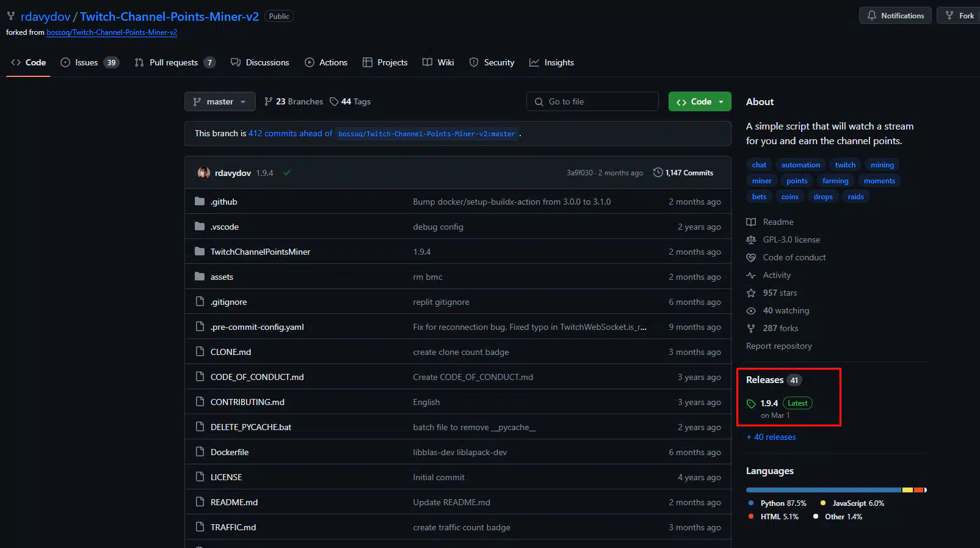Viewport: 980px width, 548px height.
Task: Click the README.md file icon
Action: point(200,502)
